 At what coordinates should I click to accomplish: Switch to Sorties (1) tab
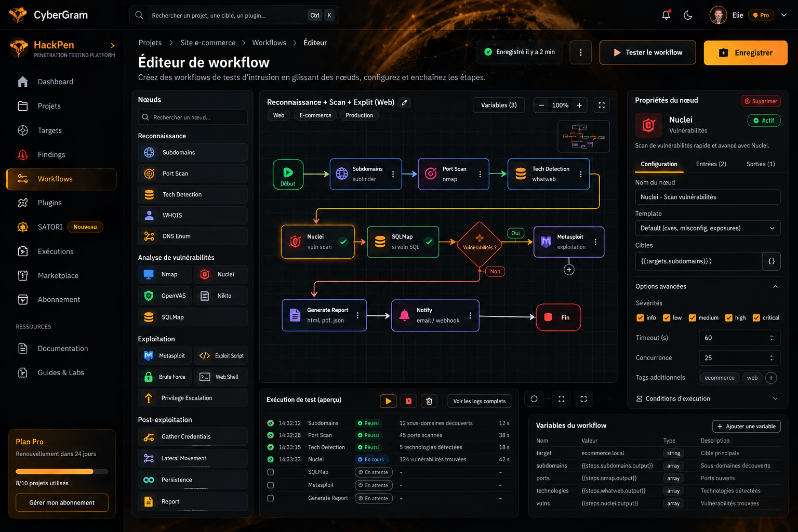761,164
